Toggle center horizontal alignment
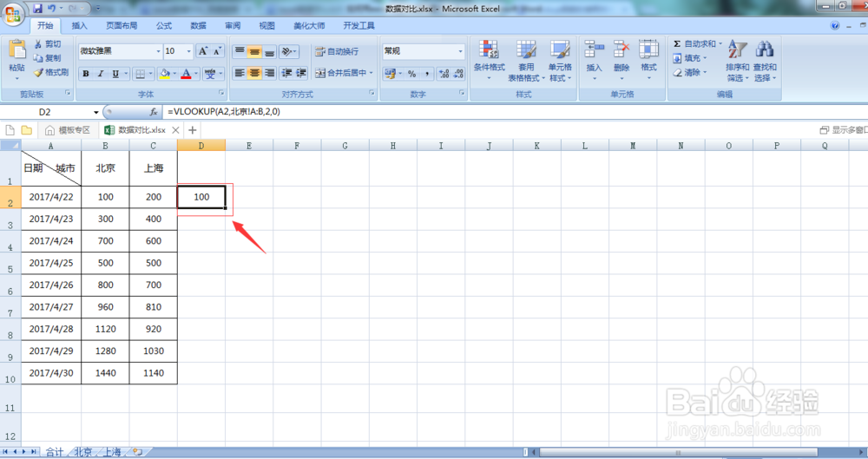The height and width of the screenshot is (459, 868). point(254,73)
